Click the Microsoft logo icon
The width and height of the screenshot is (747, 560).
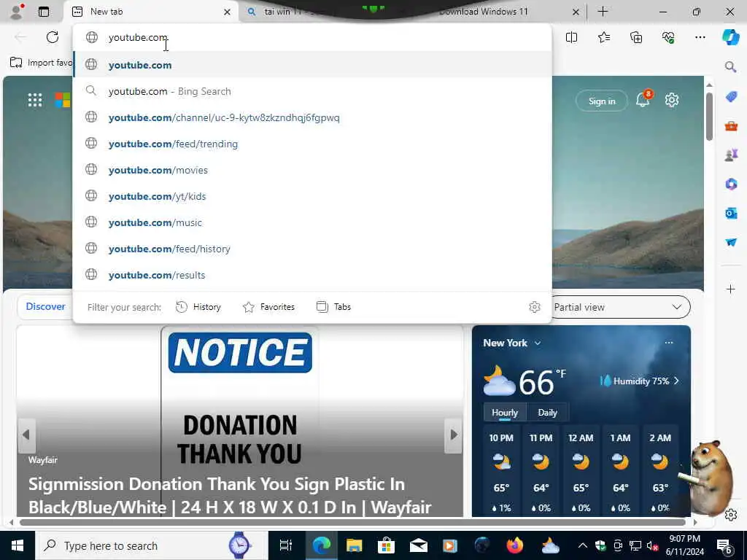pyautogui.click(x=63, y=100)
